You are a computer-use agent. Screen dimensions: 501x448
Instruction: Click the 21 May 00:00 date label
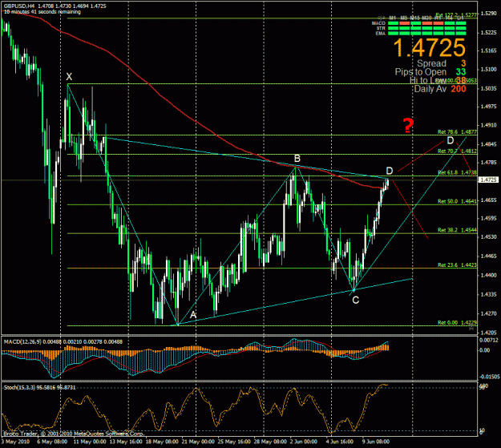(198, 442)
